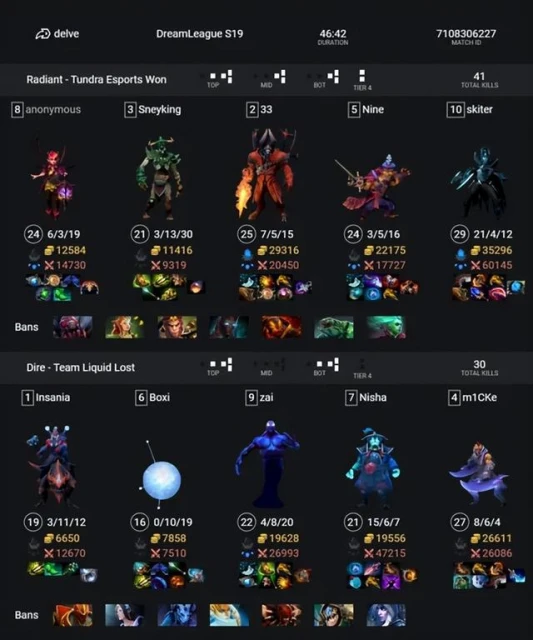Click the last Dire ban Drow Ranger icon
This screenshot has height=640, width=533.
point(386,615)
